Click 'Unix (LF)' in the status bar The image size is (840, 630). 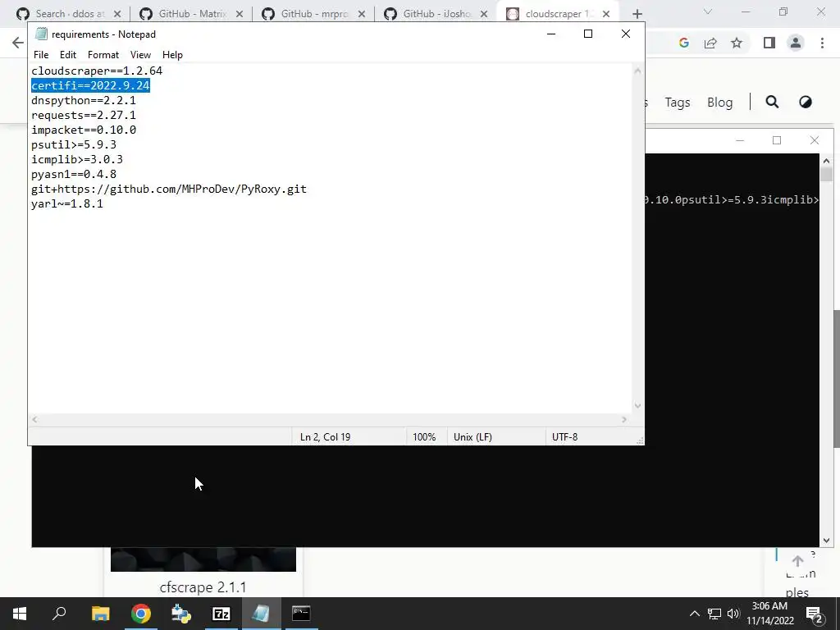pyautogui.click(x=472, y=437)
